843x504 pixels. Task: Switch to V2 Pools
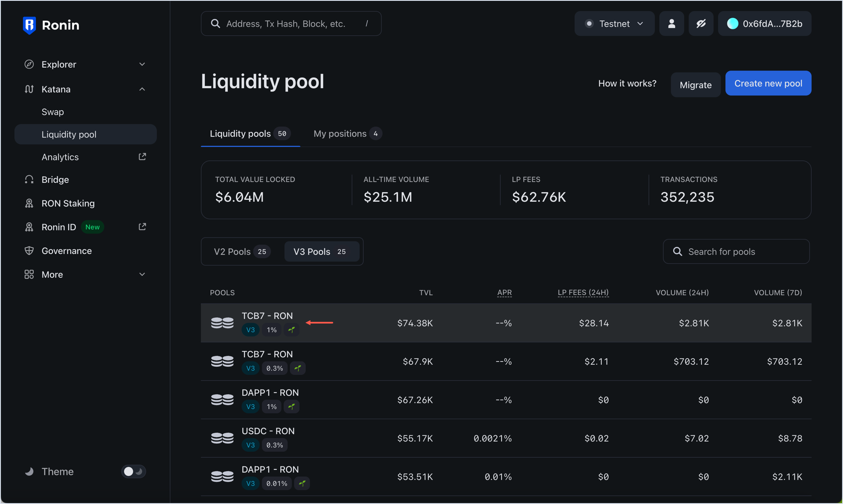click(x=241, y=252)
